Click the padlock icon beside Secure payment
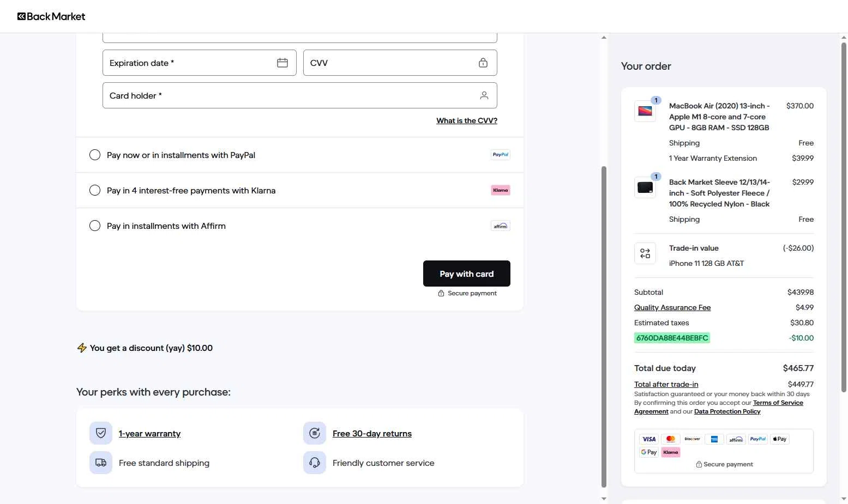 pos(441,293)
